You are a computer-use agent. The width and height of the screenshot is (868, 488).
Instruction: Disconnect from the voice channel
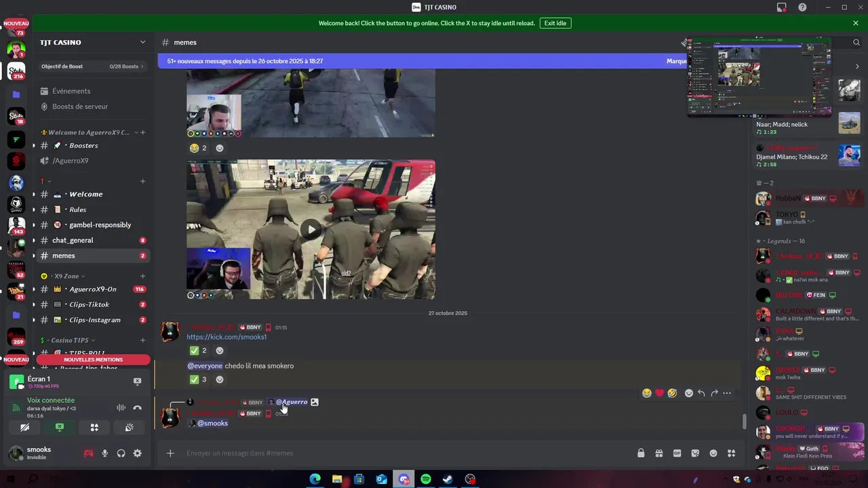pyautogui.click(x=137, y=407)
